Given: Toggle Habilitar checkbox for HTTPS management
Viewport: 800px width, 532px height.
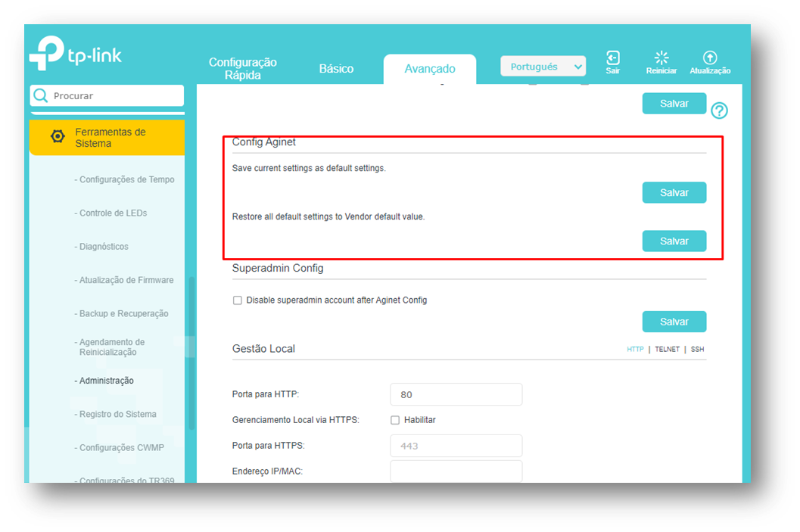Looking at the screenshot, I should [x=395, y=420].
